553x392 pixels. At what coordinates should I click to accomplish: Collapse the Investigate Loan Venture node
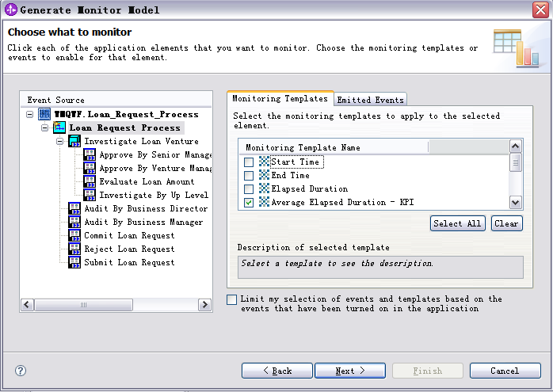point(60,142)
